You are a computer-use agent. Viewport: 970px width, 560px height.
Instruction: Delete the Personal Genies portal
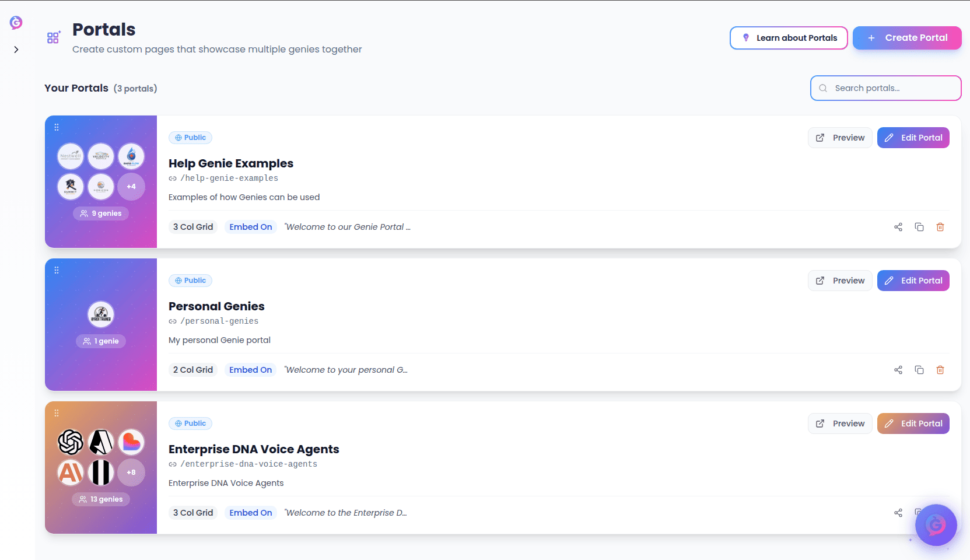940,370
